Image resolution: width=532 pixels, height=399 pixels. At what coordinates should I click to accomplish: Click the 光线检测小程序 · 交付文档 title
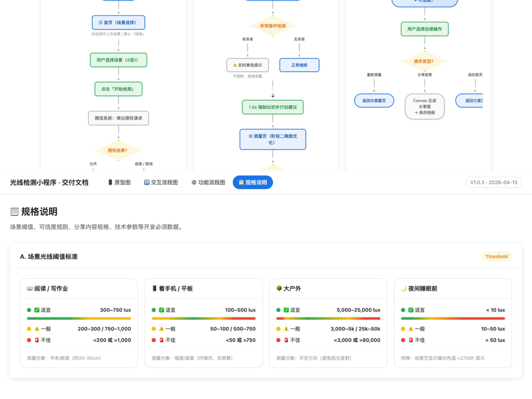(x=49, y=182)
